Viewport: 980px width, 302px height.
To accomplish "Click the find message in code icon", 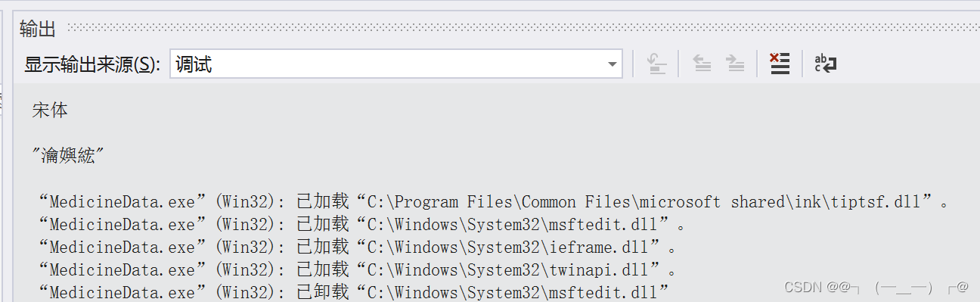I will point(657,64).
